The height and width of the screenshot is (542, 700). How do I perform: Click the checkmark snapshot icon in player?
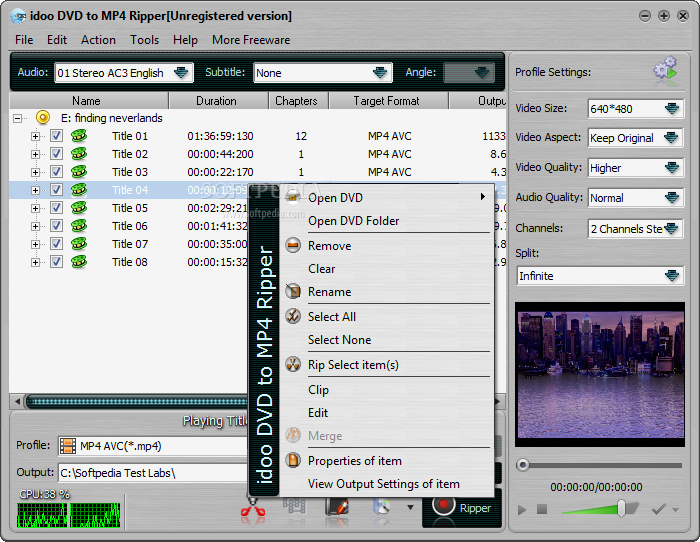658,509
